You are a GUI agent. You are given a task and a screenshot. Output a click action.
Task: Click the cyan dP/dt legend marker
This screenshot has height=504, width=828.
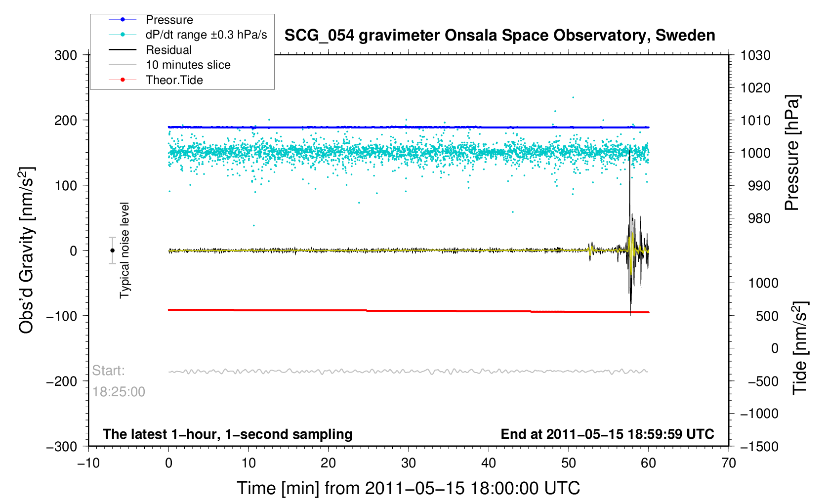tap(123, 35)
